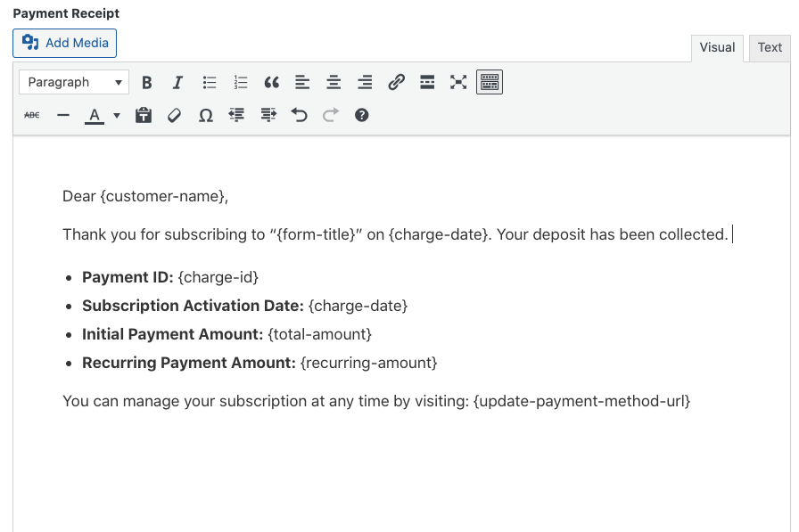Insert a horizontal line

tap(62, 115)
